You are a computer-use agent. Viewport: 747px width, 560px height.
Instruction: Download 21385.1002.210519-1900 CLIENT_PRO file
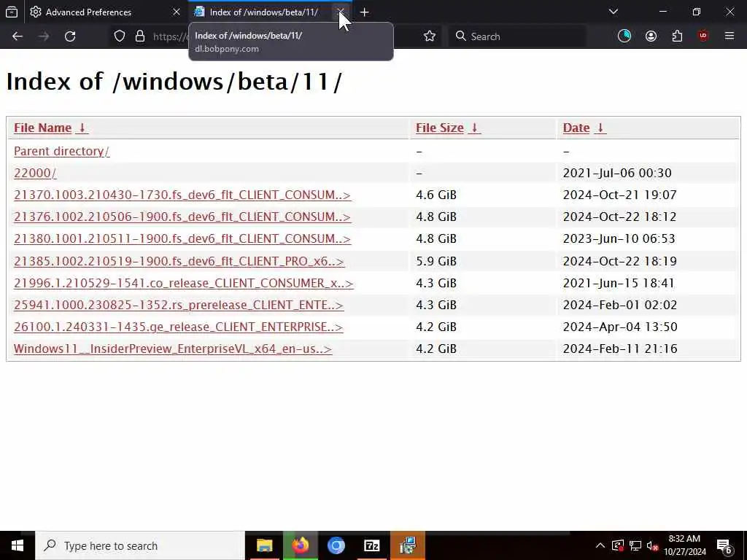coord(179,261)
